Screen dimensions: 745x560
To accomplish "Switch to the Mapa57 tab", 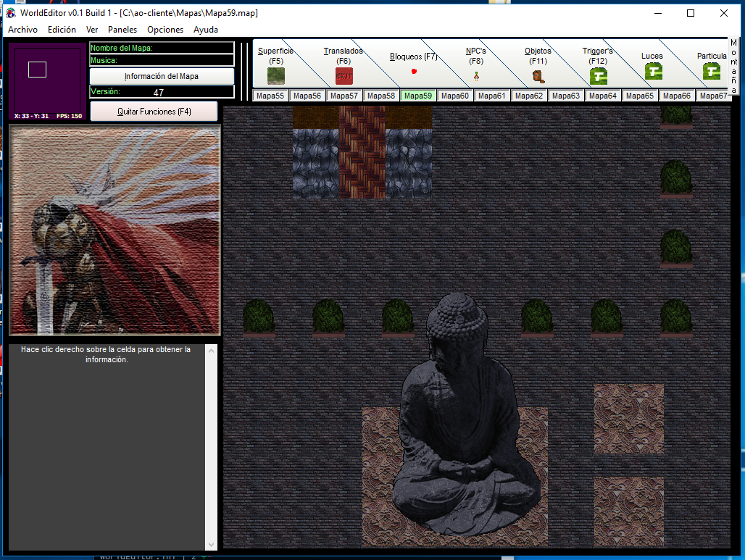I will click(x=344, y=96).
